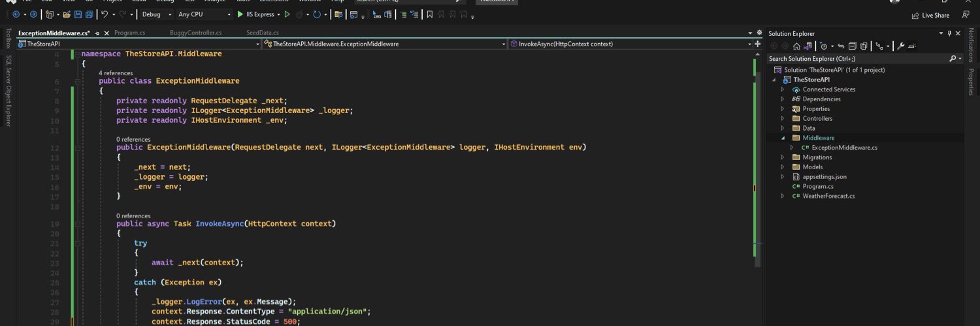Expand the Dependencies node
The image size is (980, 326).
(783, 99)
